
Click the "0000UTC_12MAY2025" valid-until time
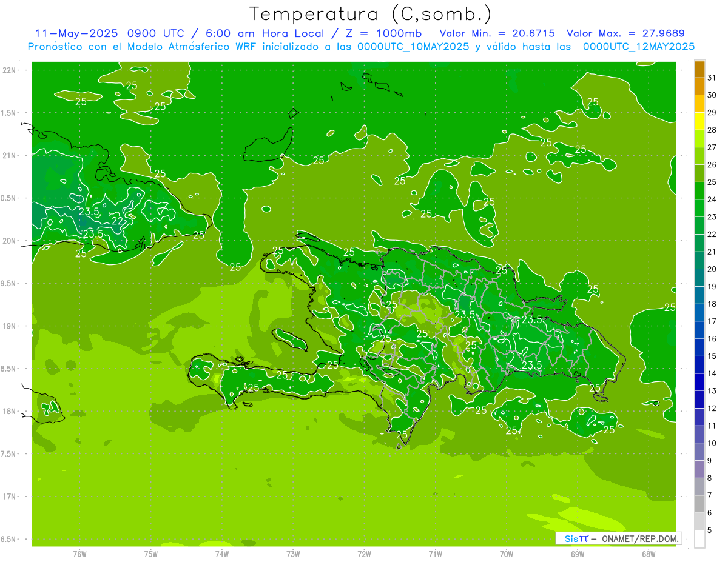pos(639,47)
